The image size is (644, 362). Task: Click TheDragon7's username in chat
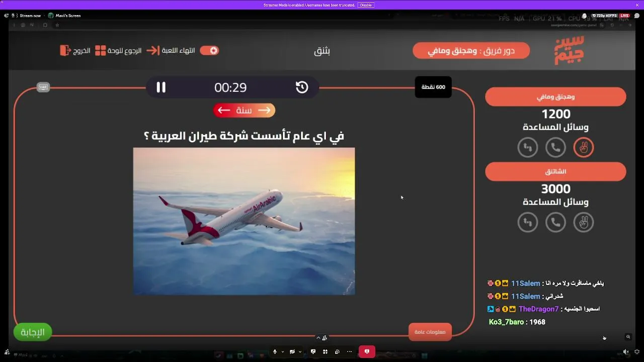click(539, 309)
